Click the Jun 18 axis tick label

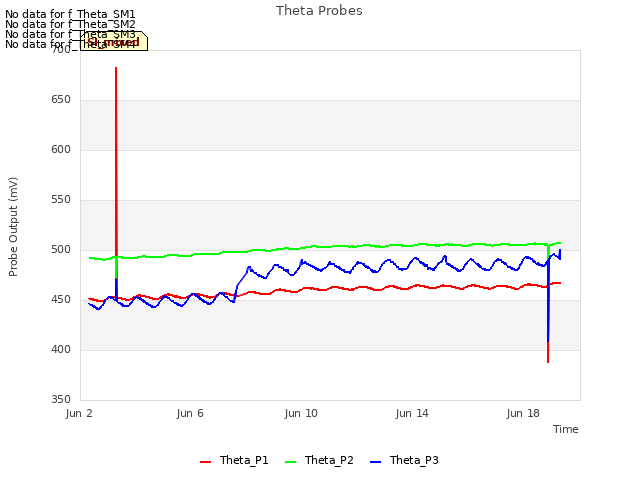click(523, 413)
